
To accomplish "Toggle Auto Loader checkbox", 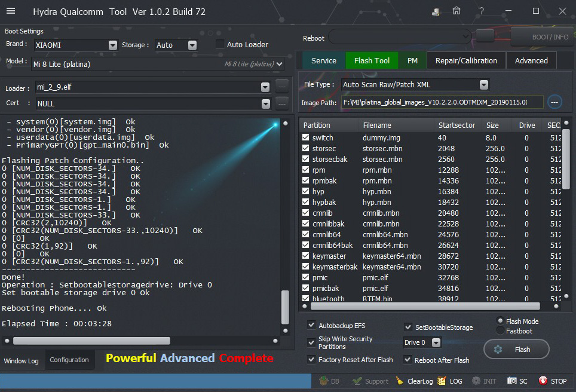I will pos(220,44).
